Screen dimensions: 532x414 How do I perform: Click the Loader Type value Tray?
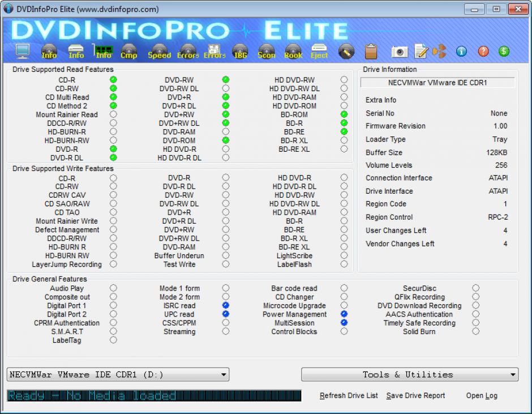[x=500, y=139]
